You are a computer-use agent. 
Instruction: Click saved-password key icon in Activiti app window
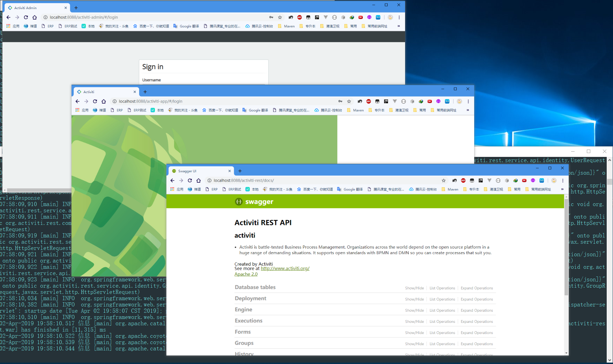340,101
